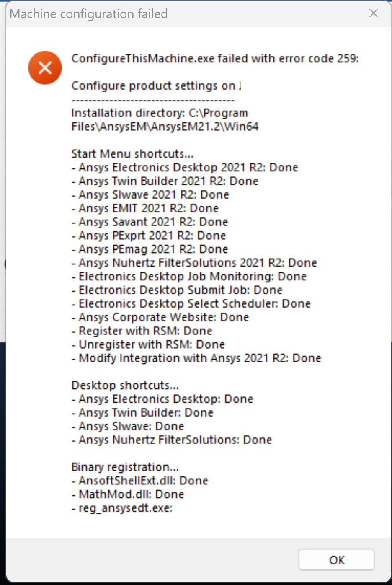
Task: Click the 'reg_ansysedt.exe:' line
Action: click(122, 508)
